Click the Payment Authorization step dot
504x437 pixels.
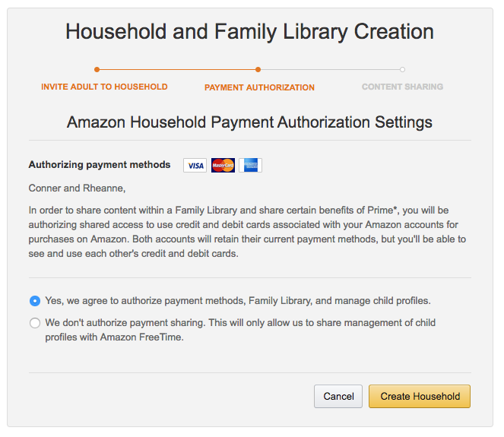(x=258, y=69)
